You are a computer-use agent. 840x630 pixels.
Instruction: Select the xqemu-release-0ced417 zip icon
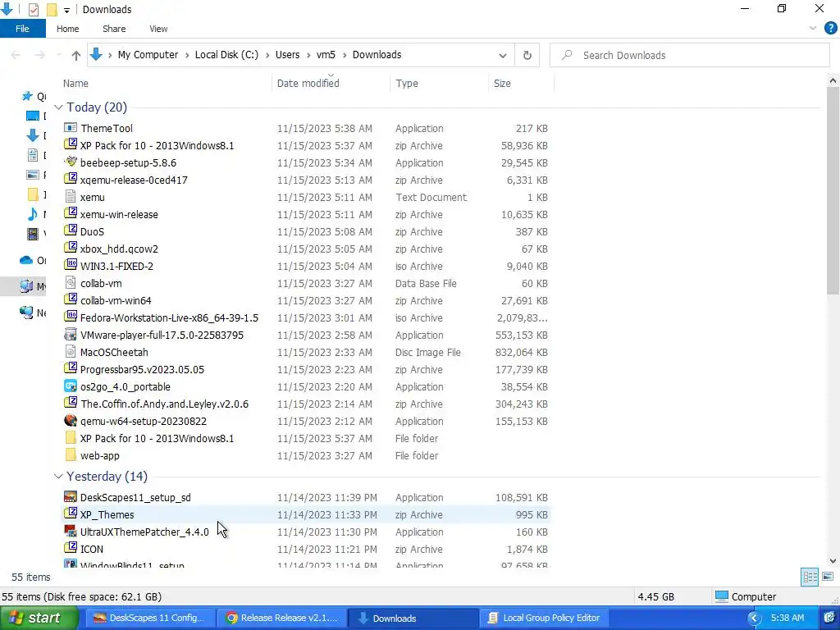(71, 179)
